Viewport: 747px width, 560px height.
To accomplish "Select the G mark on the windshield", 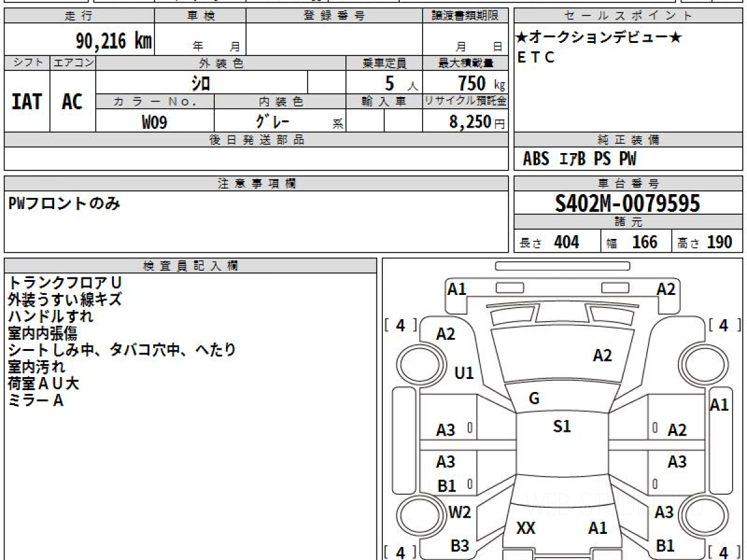I will tap(533, 399).
